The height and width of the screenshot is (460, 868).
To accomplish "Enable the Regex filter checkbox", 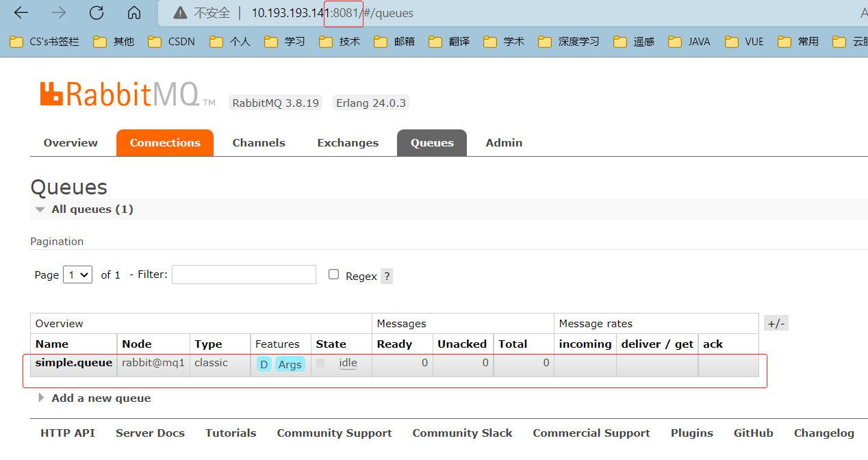I will tap(333, 274).
